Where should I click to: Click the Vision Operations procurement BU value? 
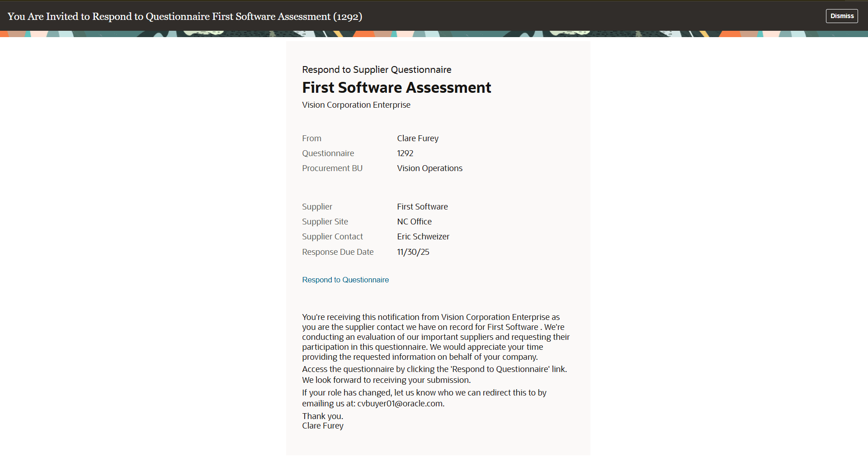click(429, 168)
